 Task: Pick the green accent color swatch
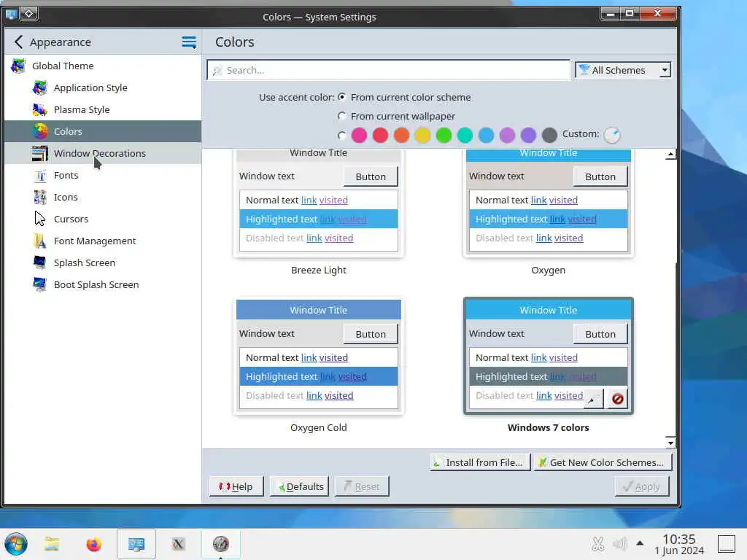(444, 135)
